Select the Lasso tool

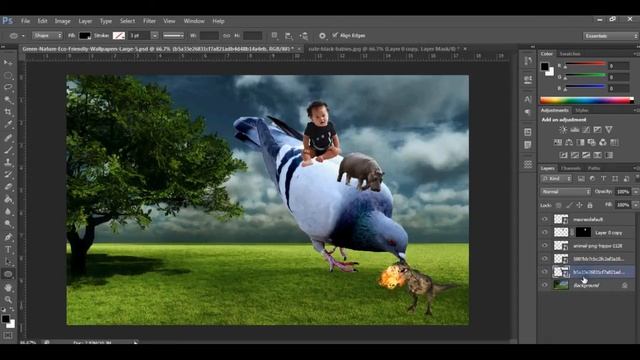pyautogui.click(x=8, y=87)
